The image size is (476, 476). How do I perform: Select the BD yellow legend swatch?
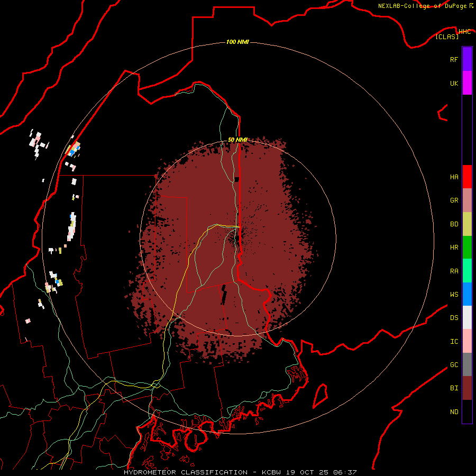tap(467, 224)
